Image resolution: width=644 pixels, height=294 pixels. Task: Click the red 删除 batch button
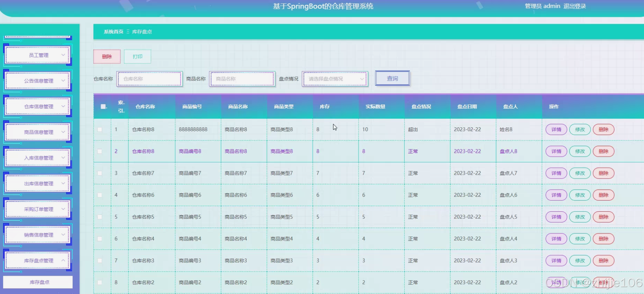pos(107,56)
